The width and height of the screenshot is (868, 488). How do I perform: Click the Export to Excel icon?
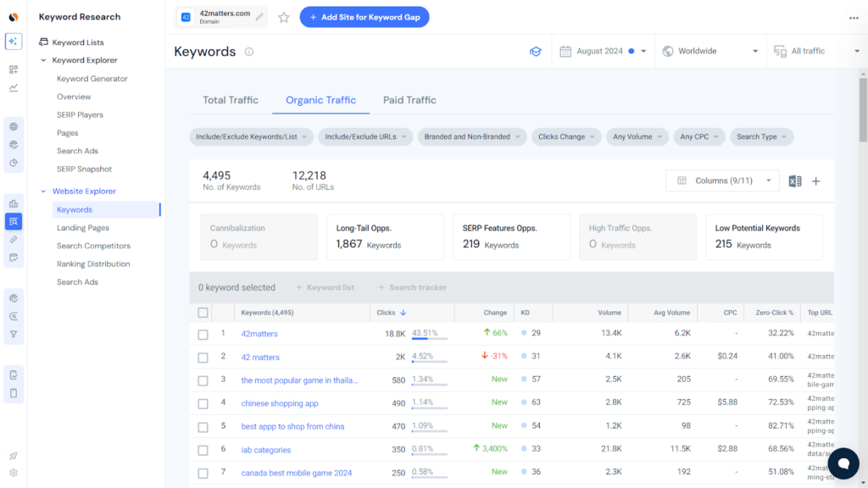coord(794,180)
